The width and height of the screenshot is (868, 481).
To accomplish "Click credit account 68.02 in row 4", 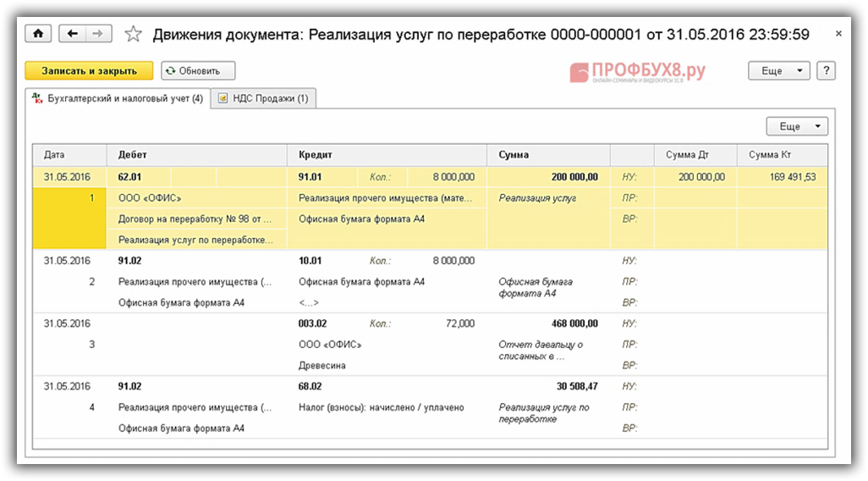I will tap(311, 386).
